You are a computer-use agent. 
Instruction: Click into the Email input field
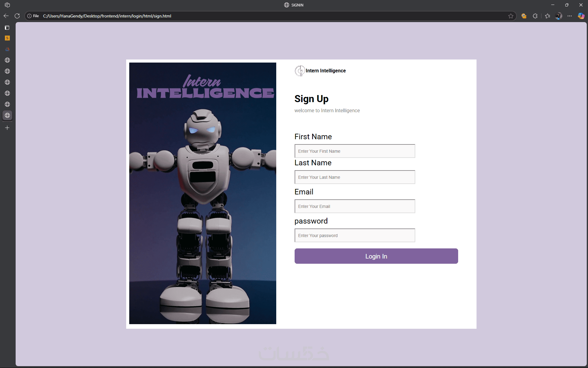point(355,206)
